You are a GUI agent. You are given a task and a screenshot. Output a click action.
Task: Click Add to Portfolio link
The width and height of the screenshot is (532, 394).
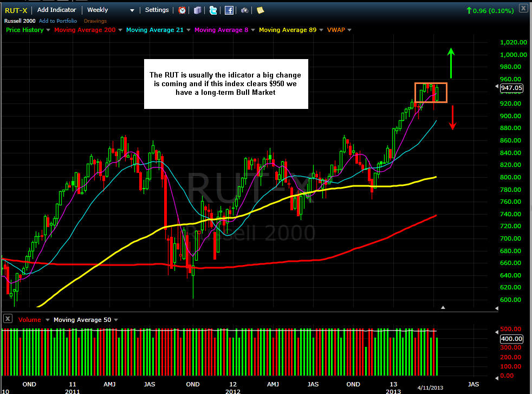click(58, 21)
